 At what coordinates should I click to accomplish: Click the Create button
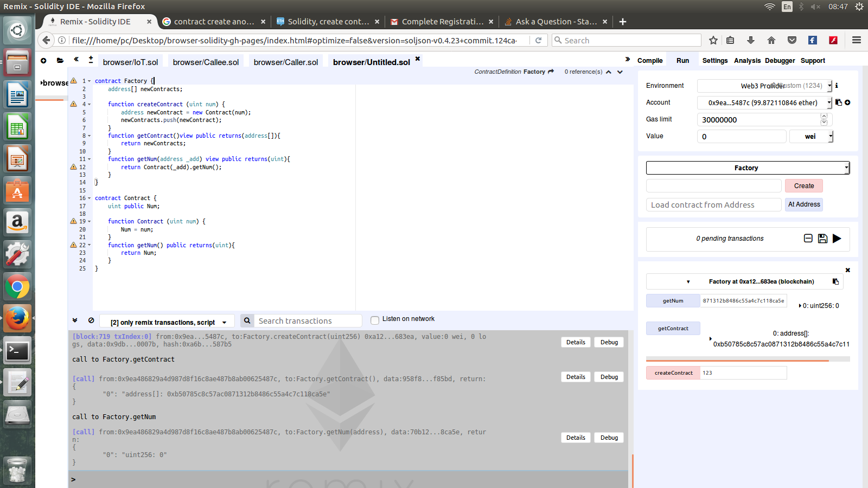[804, 186]
